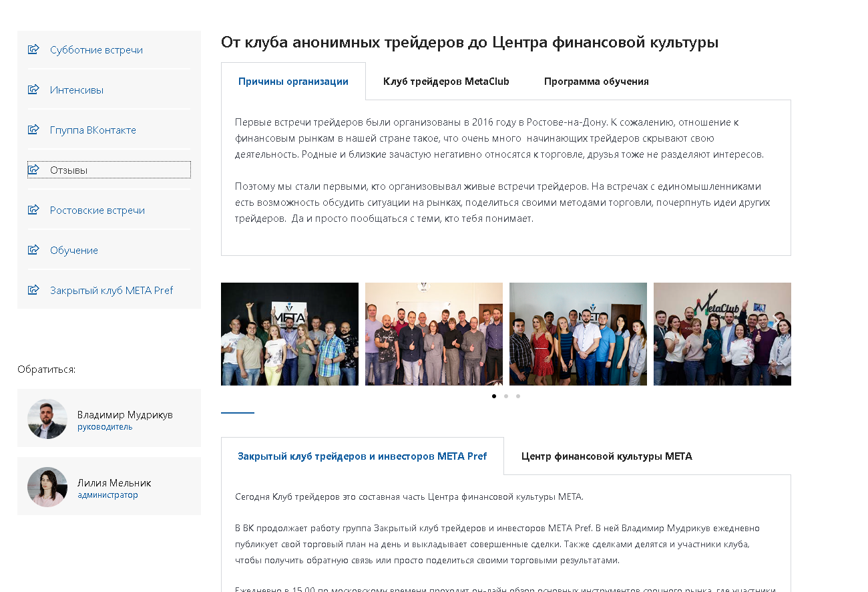
Task: Click the paragraph starting Поэтому мы стали первыми
Action: 503,202
